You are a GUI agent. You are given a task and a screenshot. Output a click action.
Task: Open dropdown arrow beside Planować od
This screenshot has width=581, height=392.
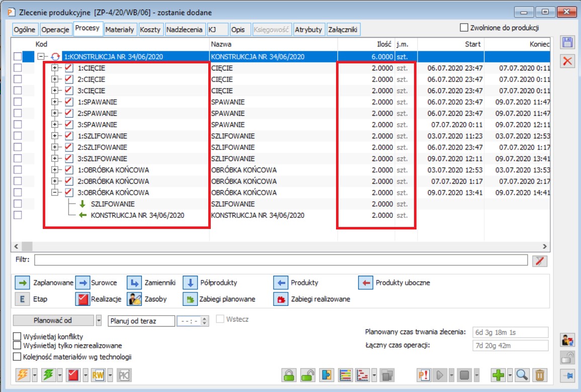pos(99,321)
